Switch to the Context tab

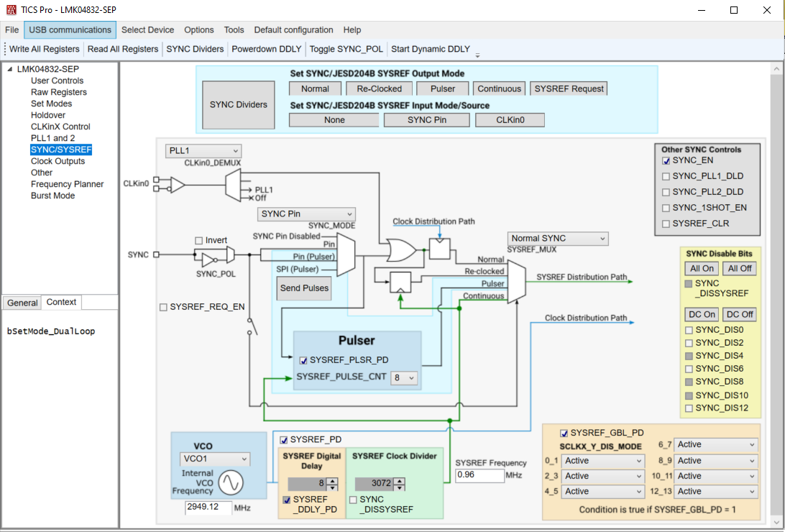(61, 302)
